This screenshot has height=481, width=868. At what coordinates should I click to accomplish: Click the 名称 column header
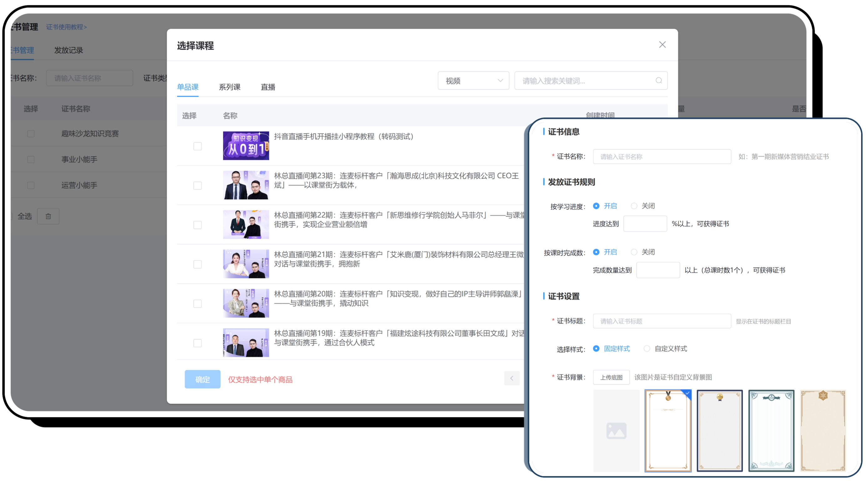pos(230,116)
